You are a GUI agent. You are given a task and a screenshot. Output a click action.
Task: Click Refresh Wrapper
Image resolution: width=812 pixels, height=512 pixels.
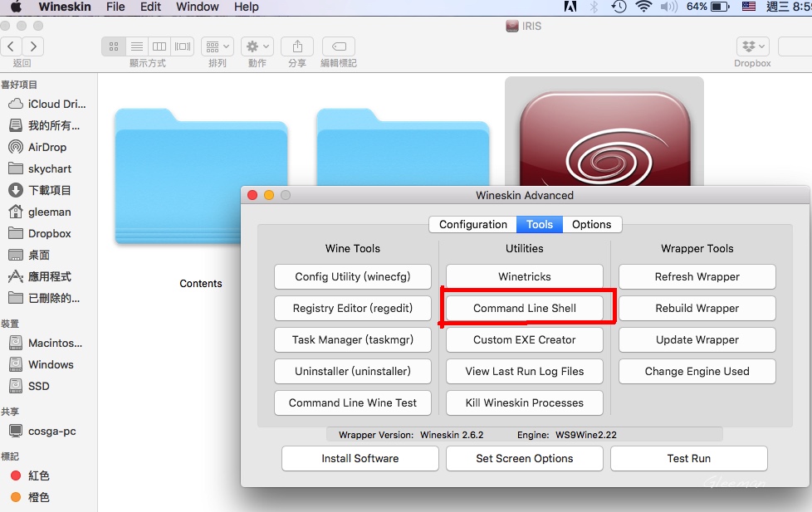point(697,277)
